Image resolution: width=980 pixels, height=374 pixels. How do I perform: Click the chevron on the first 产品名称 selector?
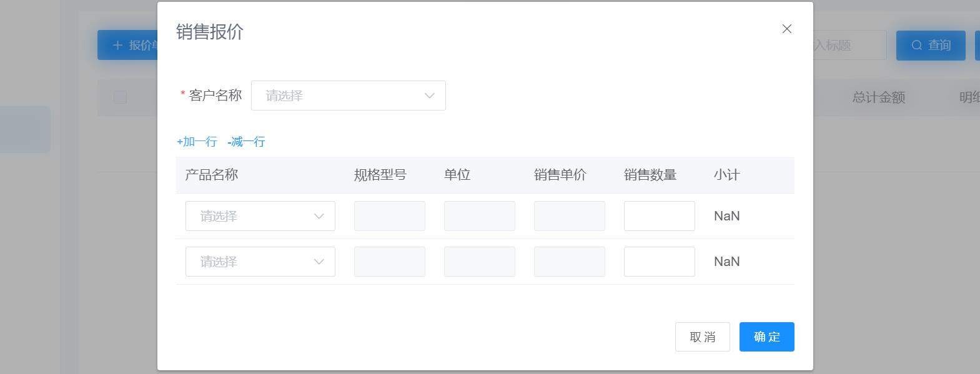coord(319,216)
